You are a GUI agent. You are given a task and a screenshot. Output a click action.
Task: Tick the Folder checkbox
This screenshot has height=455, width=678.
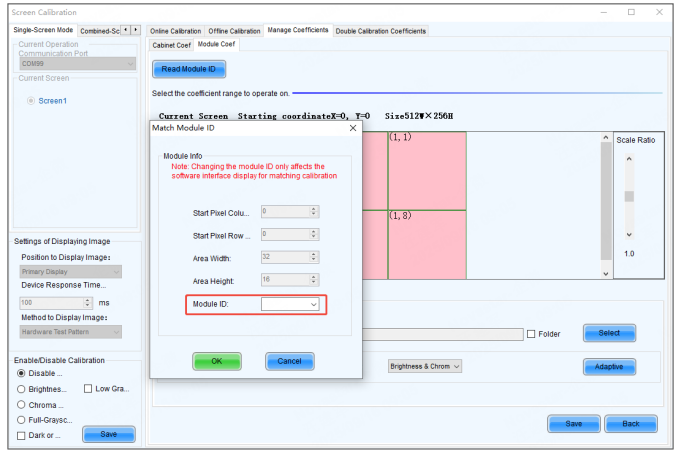[531, 334]
